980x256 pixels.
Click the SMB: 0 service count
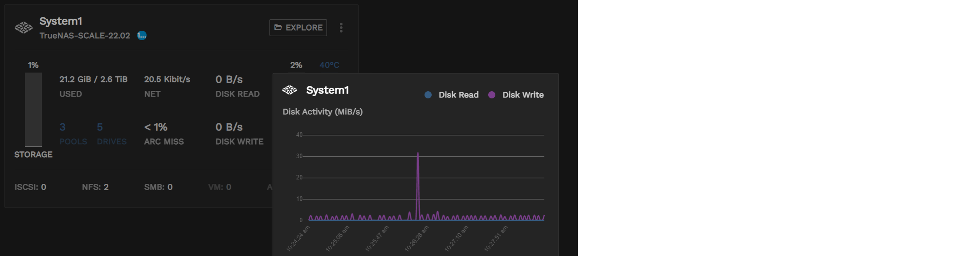[x=158, y=187]
